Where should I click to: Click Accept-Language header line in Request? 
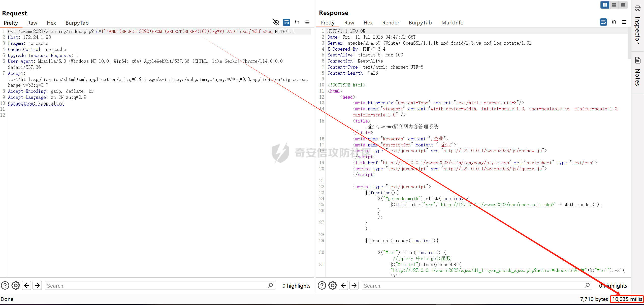(47, 97)
